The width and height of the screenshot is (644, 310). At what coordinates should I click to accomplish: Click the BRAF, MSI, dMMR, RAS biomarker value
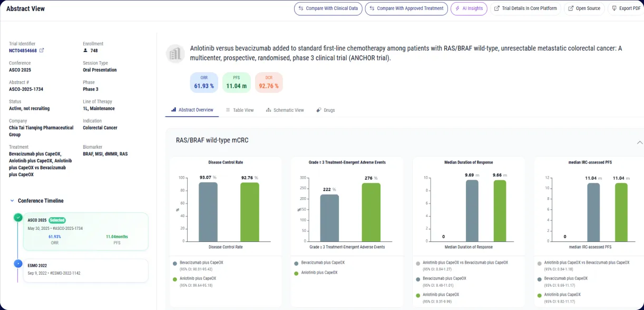105,154
